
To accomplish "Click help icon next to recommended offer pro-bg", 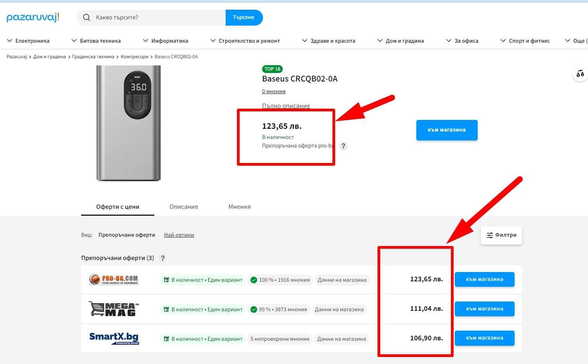I will (343, 146).
